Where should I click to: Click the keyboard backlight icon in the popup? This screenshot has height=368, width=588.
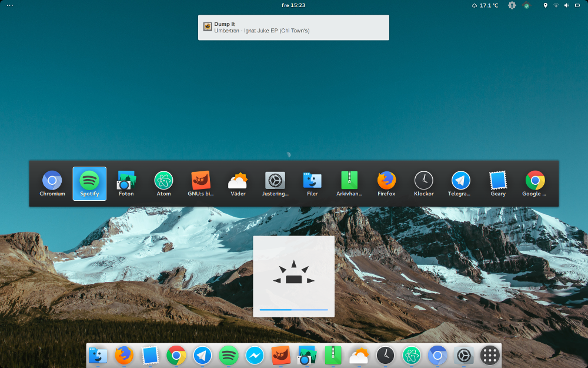click(x=293, y=272)
